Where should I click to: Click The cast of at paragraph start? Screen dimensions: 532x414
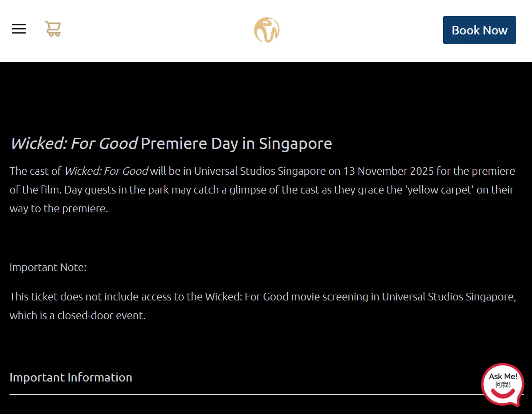pyautogui.click(x=35, y=171)
